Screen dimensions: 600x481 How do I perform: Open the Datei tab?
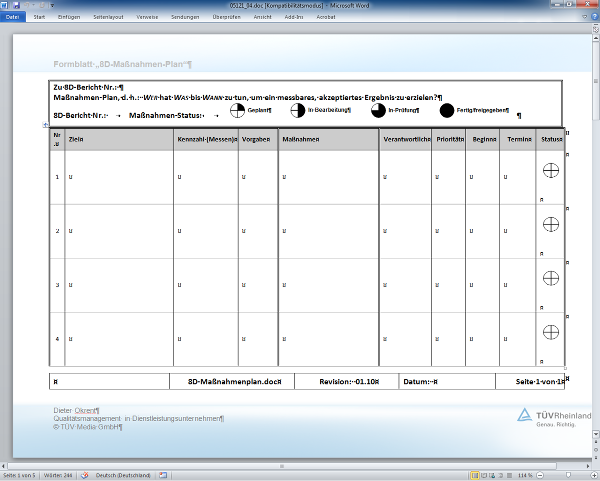point(12,17)
